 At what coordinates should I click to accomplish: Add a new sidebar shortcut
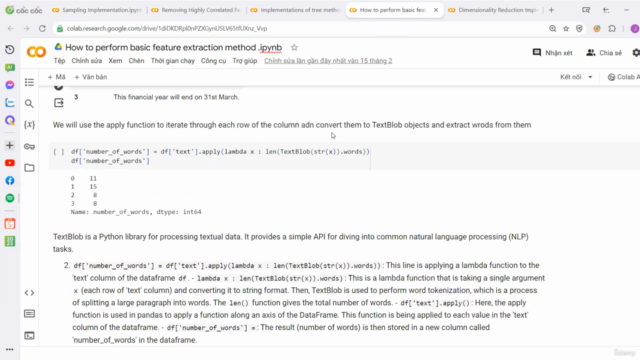(10, 145)
